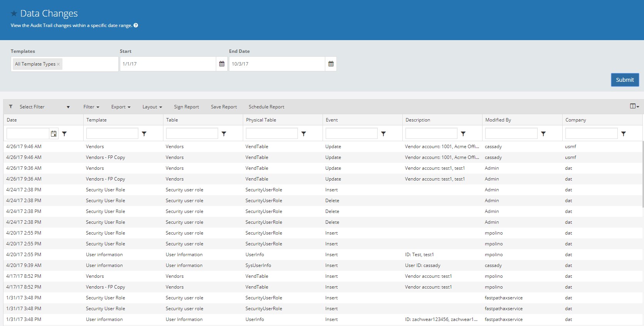Sort by the Physical Table column header
Viewport: 644px width, 326px height.
[283, 120]
